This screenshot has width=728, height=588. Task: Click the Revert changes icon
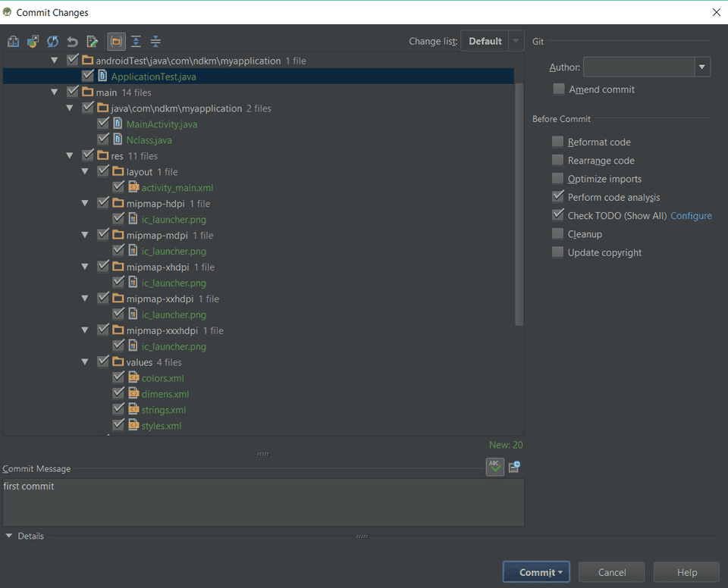click(72, 41)
